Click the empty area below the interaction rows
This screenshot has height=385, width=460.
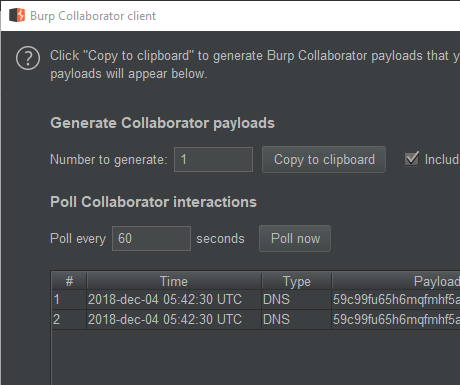point(256,357)
